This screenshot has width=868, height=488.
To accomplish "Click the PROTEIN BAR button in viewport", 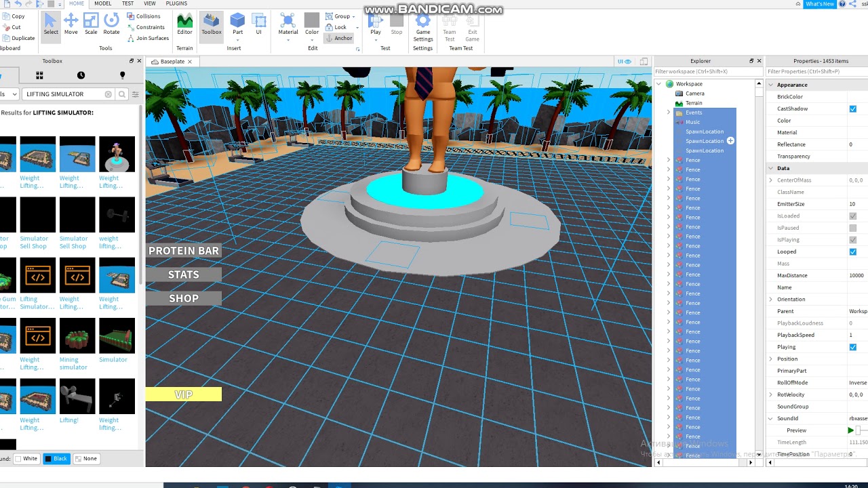I will click(x=184, y=251).
